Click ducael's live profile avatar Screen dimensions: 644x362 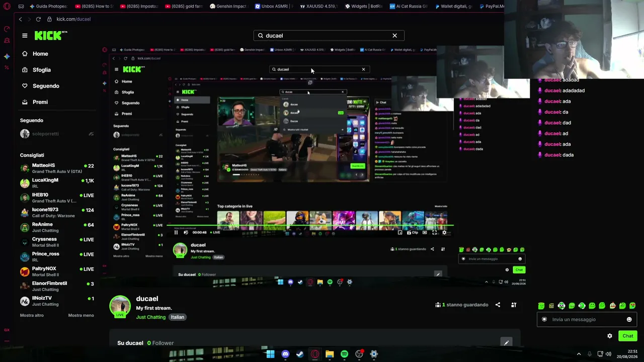120,306
